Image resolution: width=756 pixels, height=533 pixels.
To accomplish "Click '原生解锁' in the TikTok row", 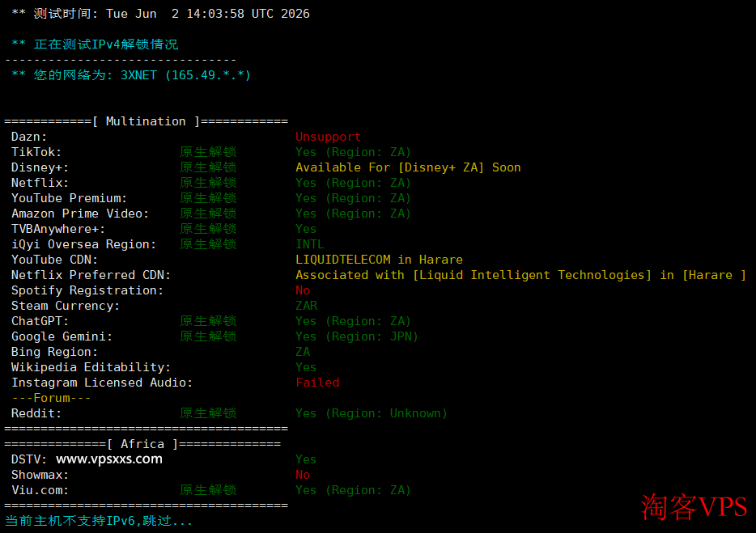I will tap(208, 152).
